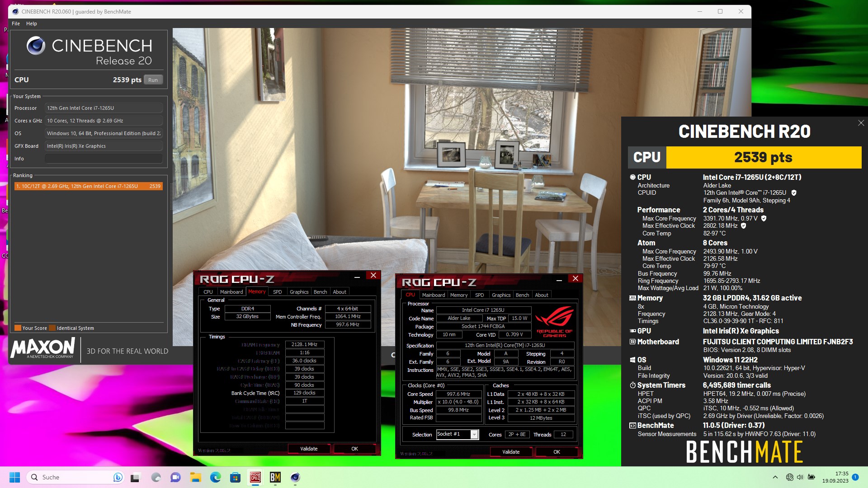Minimize the left CPU-Z Memory window

click(357, 276)
